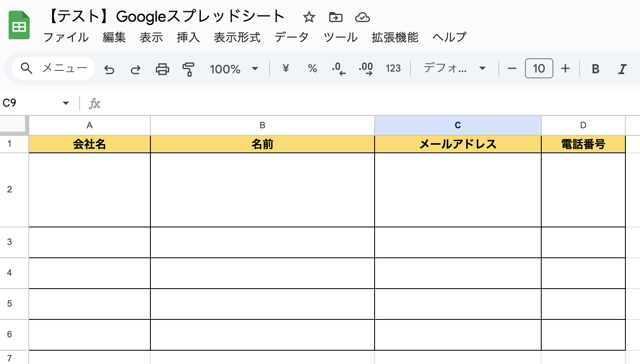Select the 会社名 header cell
640x364 pixels.
(x=90, y=144)
